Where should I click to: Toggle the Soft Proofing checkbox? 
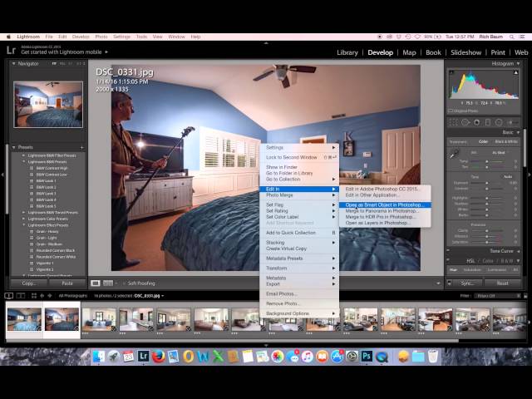pos(124,283)
